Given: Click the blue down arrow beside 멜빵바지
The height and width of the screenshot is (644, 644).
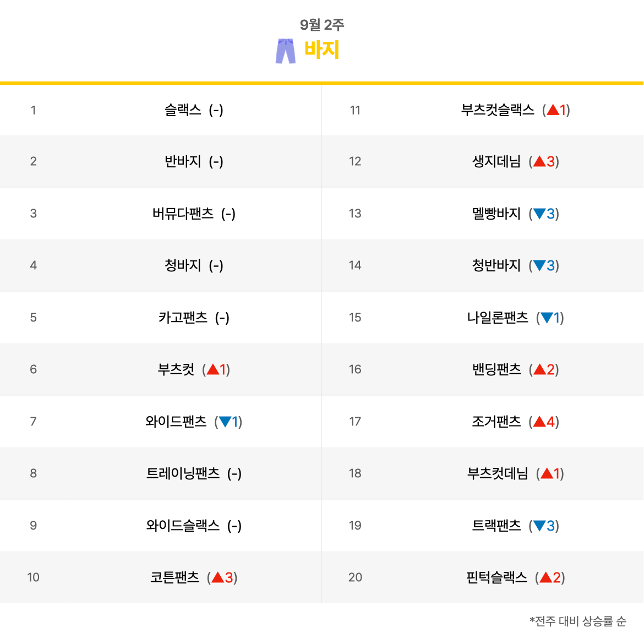Looking at the screenshot, I should [x=539, y=214].
